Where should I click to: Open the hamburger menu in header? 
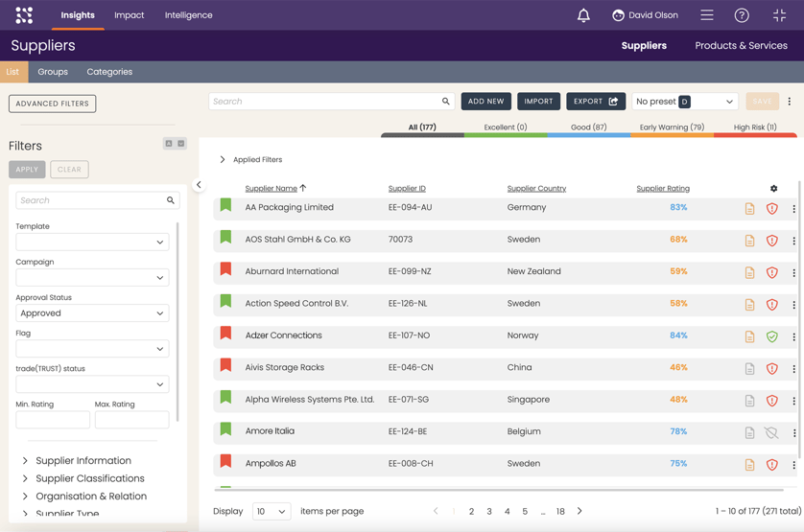pos(707,15)
